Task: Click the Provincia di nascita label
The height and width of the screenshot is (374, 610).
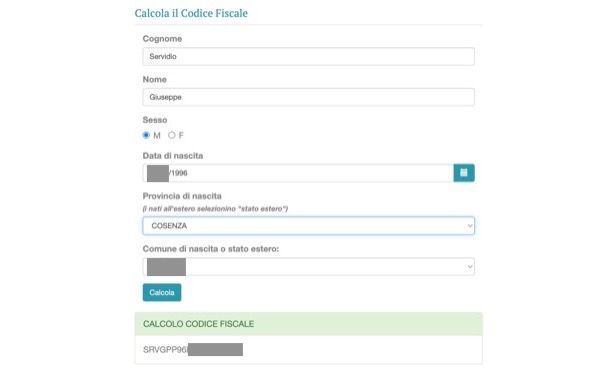Action: [x=182, y=196]
